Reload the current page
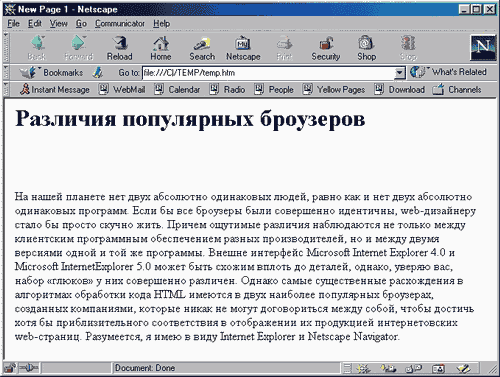 (x=120, y=48)
